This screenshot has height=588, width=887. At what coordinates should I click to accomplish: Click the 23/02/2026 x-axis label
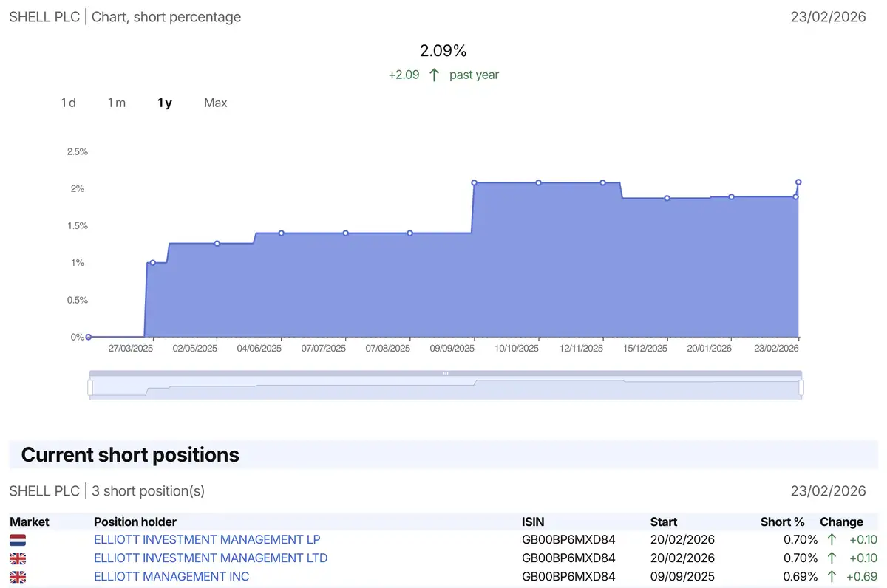tap(777, 348)
